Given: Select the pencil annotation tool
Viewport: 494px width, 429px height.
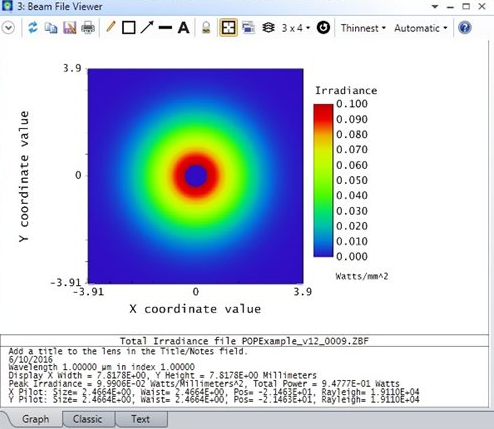Looking at the screenshot, I should [x=110, y=27].
